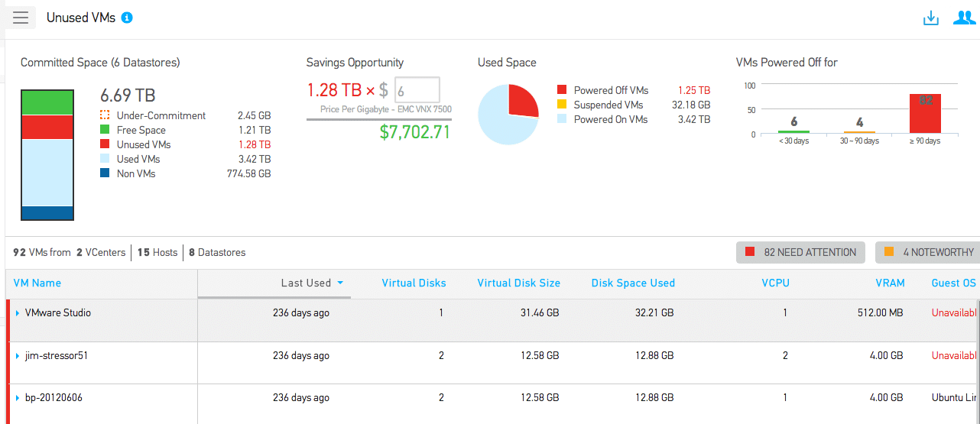
Task: Click the Disk Space Used header
Action: 633,283
